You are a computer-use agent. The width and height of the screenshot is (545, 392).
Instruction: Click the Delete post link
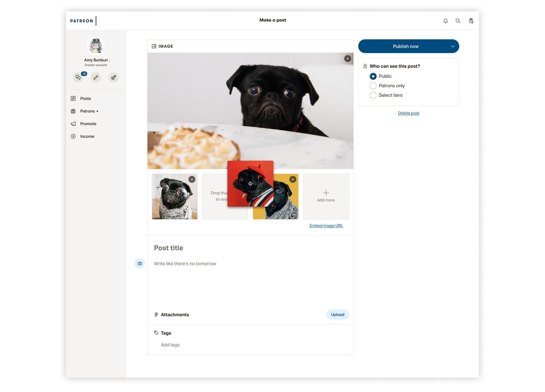[x=408, y=113]
